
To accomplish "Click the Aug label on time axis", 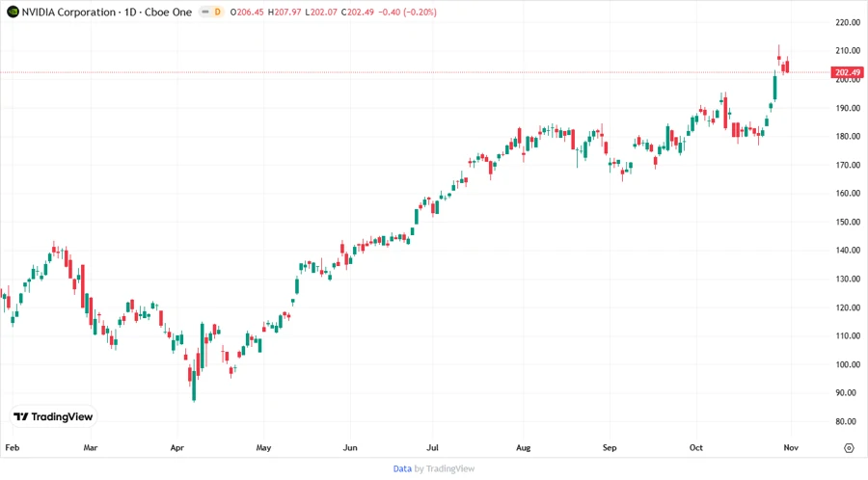I will coord(523,447).
